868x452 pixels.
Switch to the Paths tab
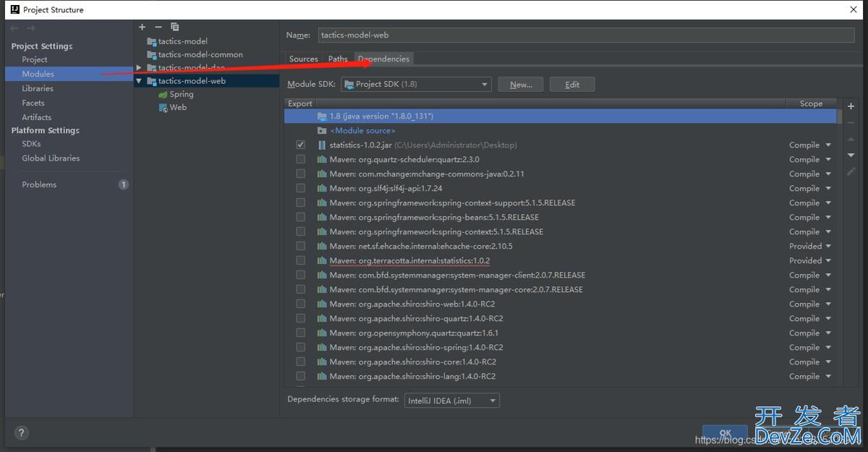click(x=338, y=59)
